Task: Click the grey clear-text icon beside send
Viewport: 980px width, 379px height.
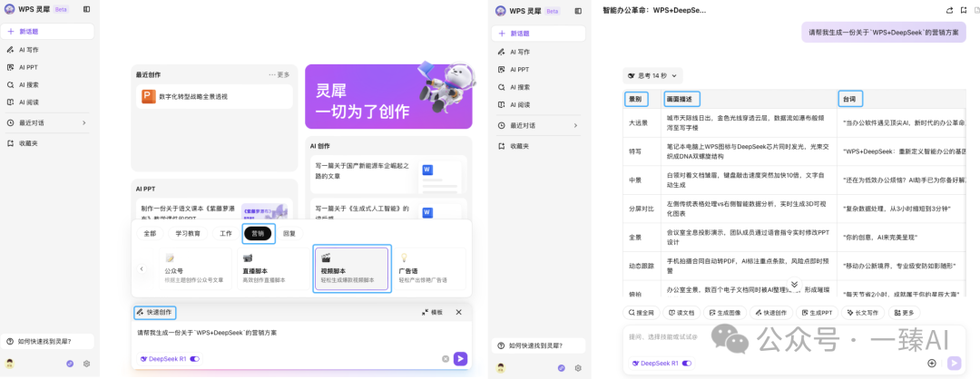Action: (446, 359)
